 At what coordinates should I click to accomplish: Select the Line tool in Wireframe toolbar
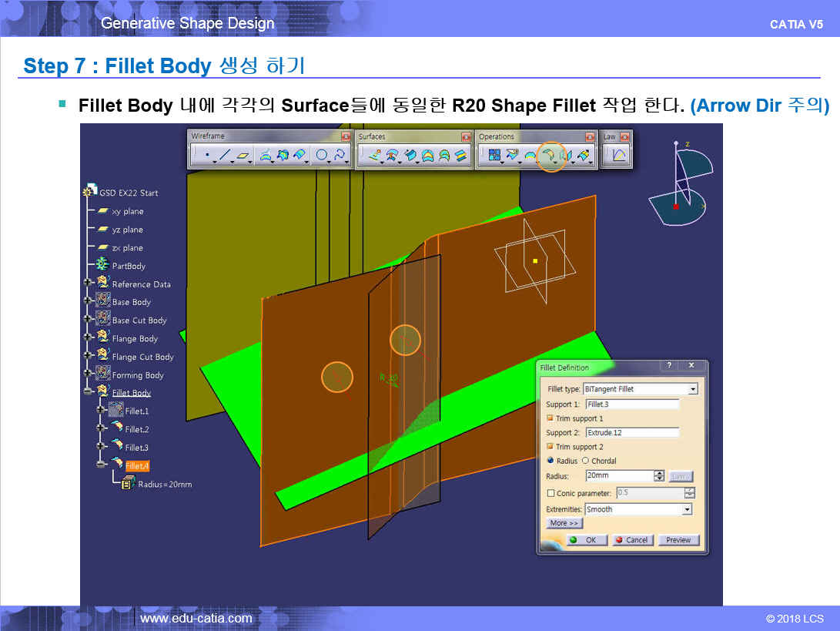[224, 156]
